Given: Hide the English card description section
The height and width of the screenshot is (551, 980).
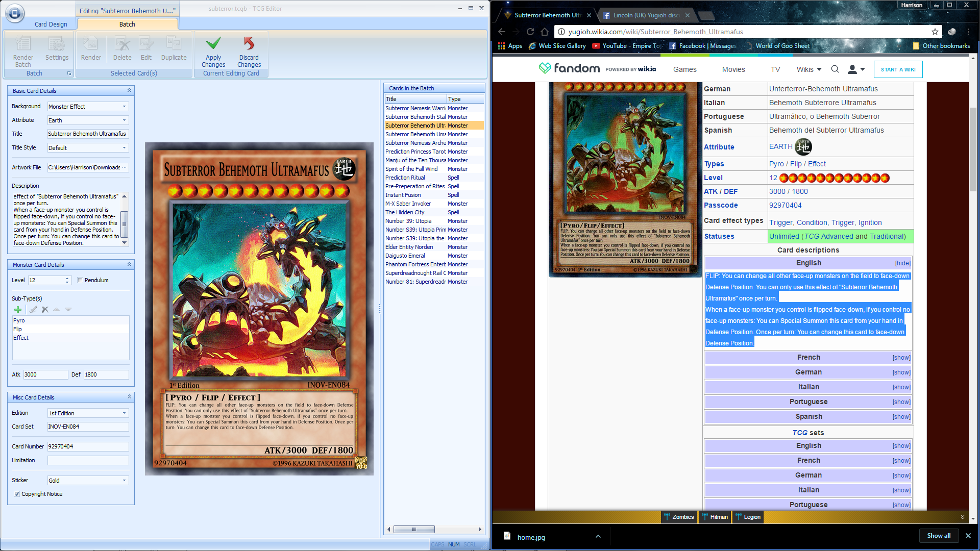Looking at the screenshot, I should 902,263.
